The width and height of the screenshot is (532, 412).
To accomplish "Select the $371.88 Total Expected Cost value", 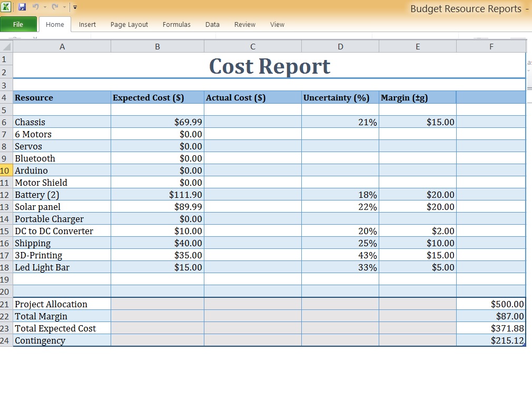I will [x=491, y=328].
